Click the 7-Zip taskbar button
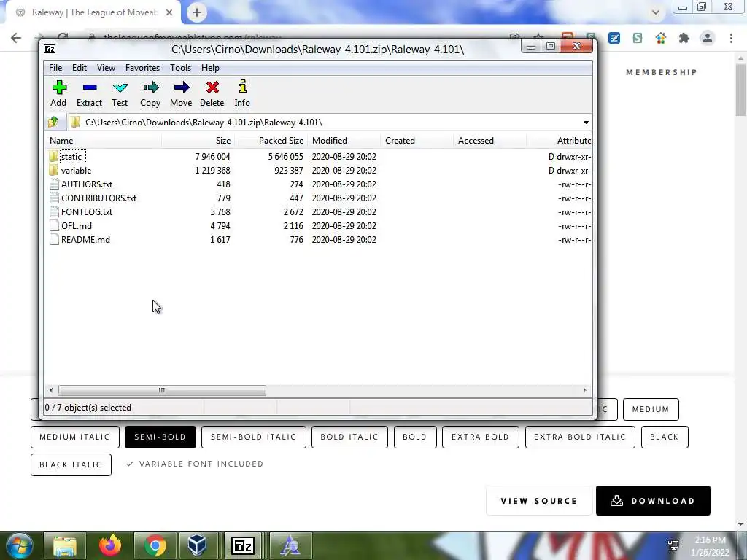 [x=243, y=545]
